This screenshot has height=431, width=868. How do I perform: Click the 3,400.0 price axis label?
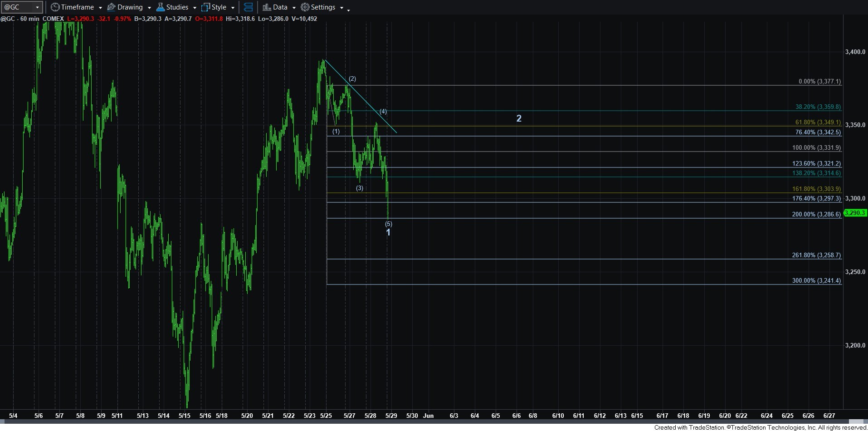855,52
